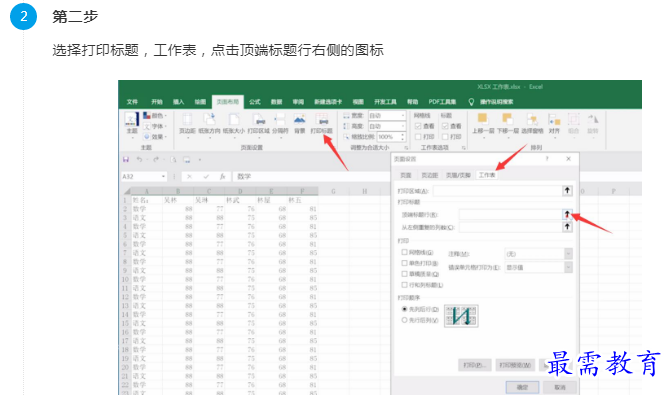Screen dimensions: 669x395
Task: Click the redo arrow in quick access toolbar
Action: 156,159
